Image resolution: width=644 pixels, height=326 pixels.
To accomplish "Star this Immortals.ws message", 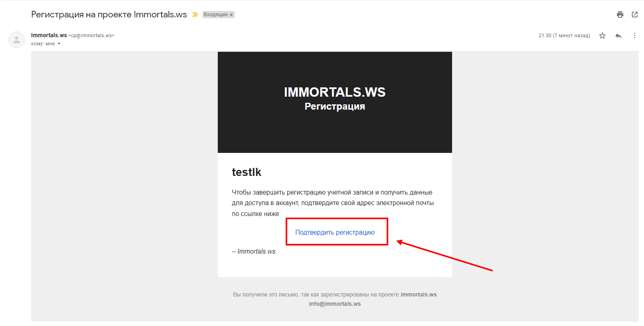I will (602, 36).
